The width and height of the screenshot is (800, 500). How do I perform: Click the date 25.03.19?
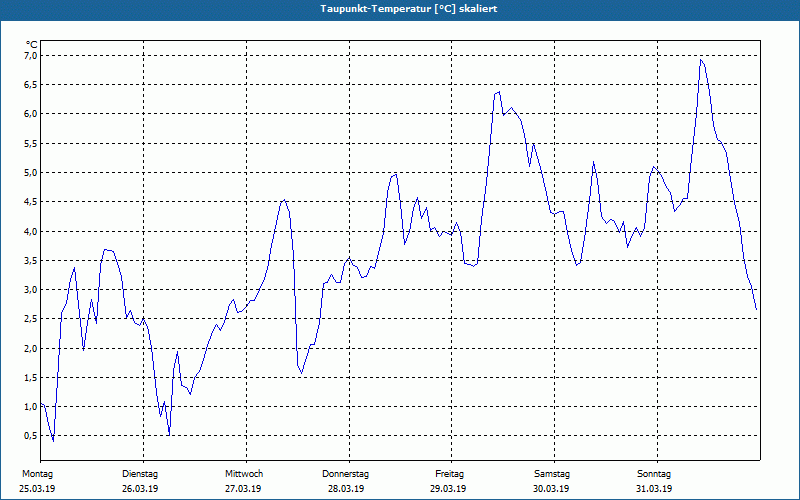point(37,489)
